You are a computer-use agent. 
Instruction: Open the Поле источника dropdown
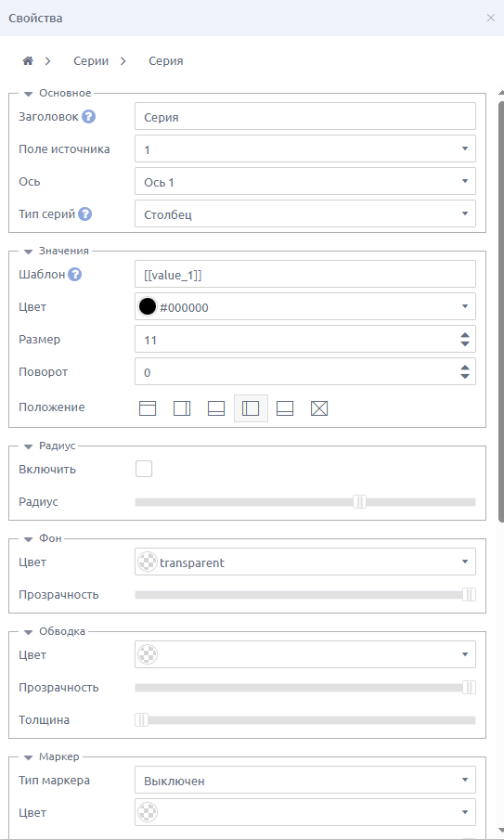pyautogui.click(x=304, y=149)
